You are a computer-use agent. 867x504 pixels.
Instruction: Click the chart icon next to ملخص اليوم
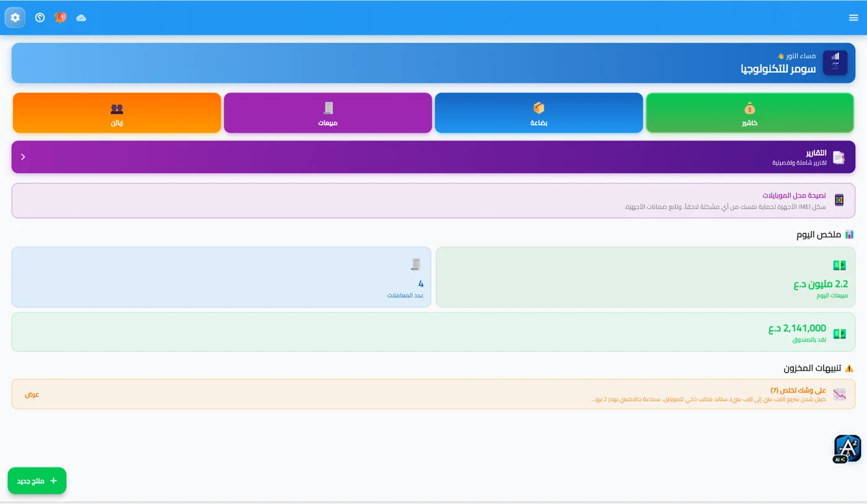click(x=849, y=235)
